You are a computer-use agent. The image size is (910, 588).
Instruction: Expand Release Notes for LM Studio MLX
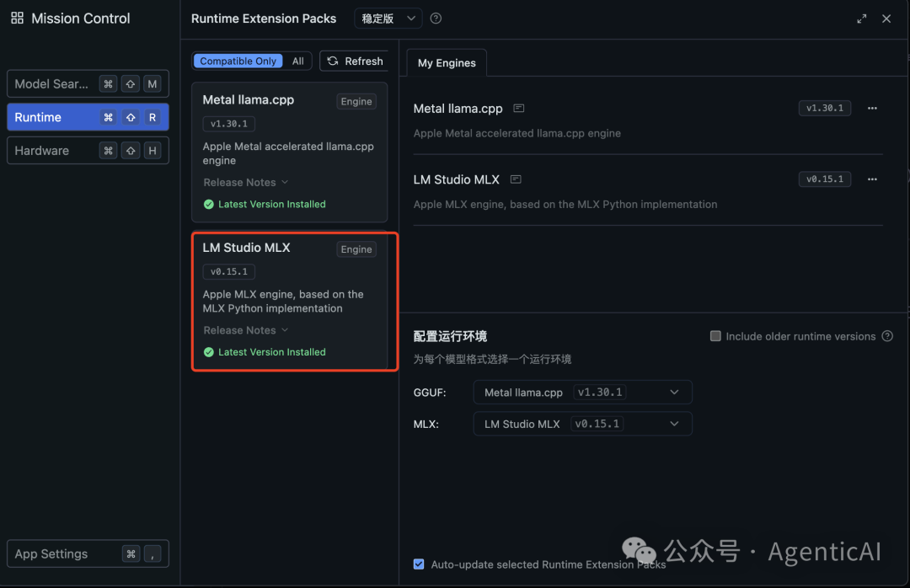point(245,330)
